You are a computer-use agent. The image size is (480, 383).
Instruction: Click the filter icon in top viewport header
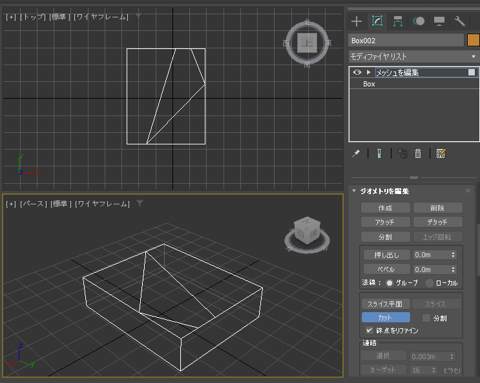(x=138, y=16)
